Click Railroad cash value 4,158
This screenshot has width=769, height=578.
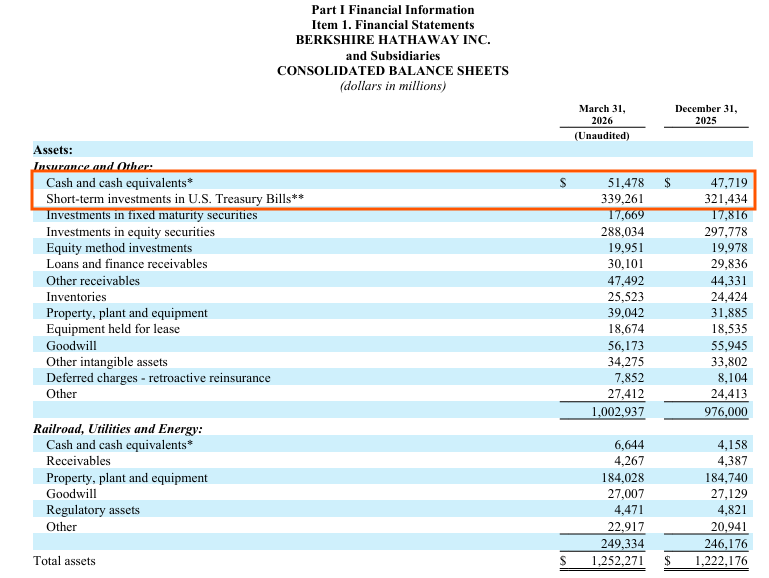point(733,445)
